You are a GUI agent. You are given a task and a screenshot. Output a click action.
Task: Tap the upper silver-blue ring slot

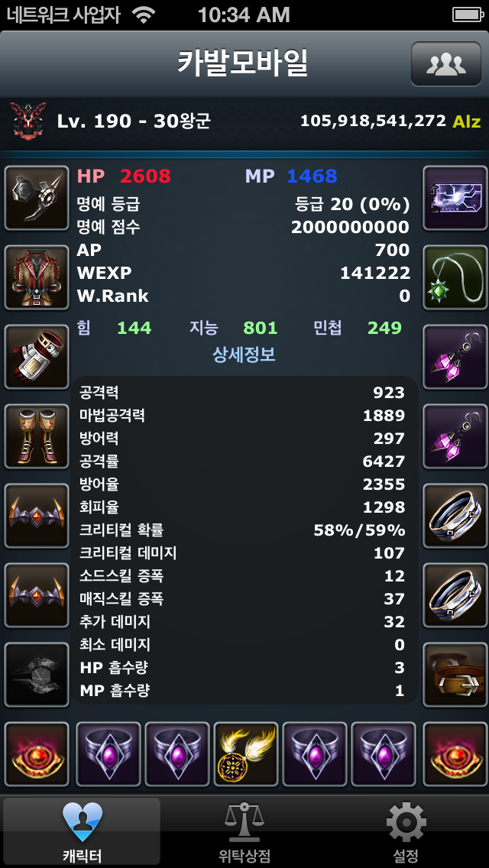455,516
